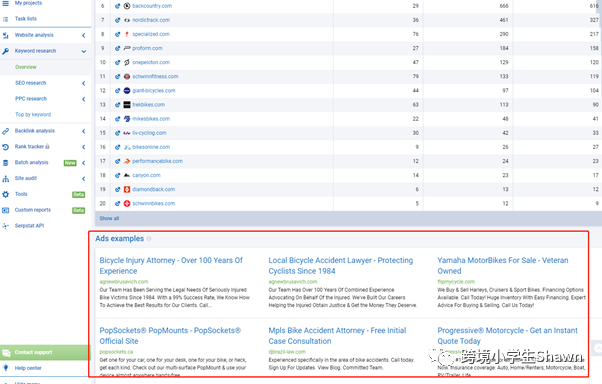This screenshot has width=602, height=384.
Task: Open external link icon for specialized.com
Action: click(117, 34)
